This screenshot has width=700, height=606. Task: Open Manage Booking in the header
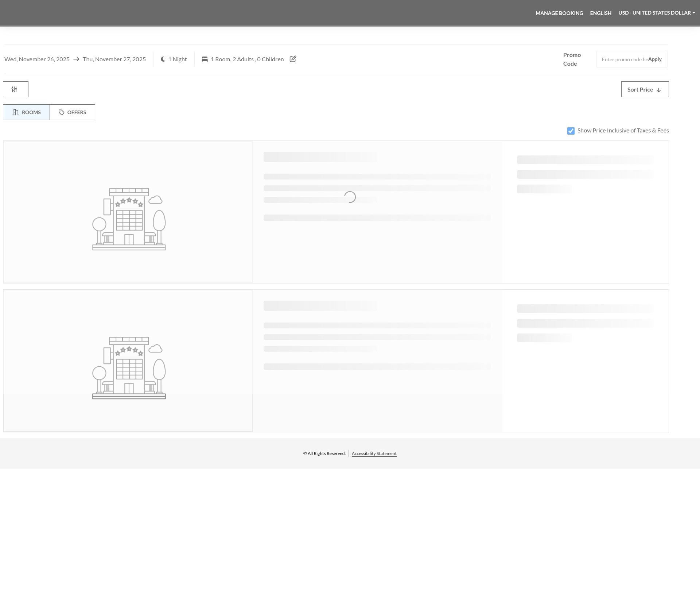(x=559, y=13)
